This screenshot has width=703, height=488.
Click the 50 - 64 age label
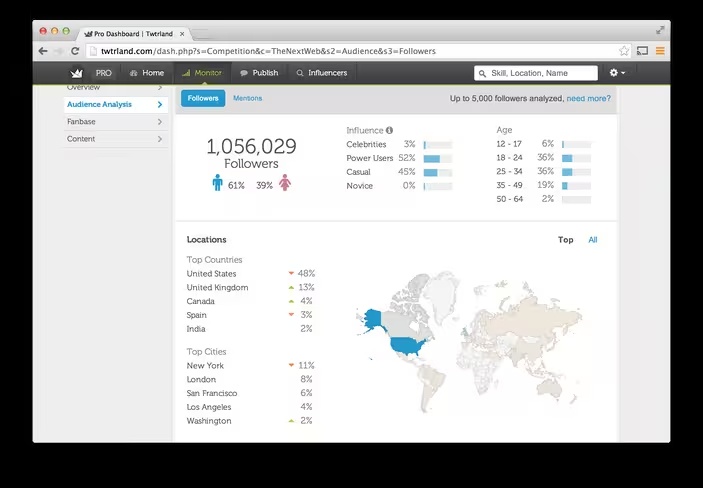click(509, 199)
